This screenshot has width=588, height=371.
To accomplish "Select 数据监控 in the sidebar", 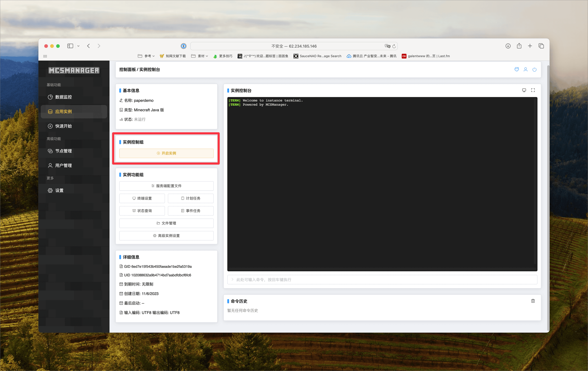I will 64,97.
